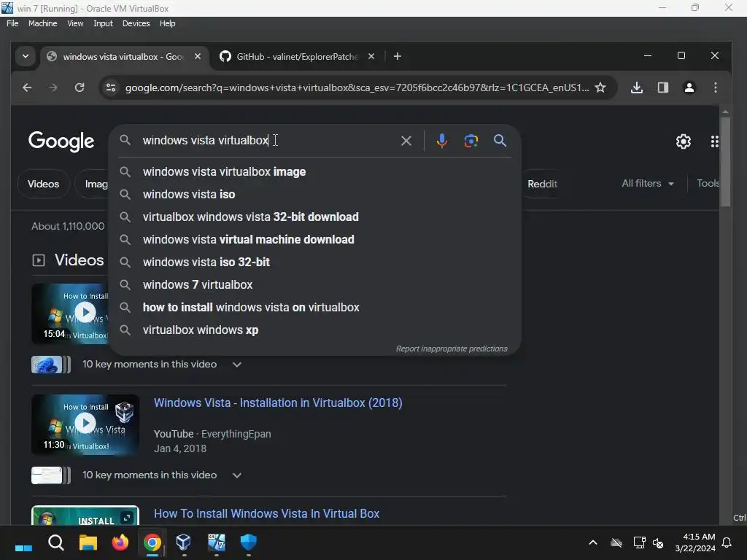Open taskbar search magnifier
Image resolution: width=747 pixels, height=560 pixels.
coord(55,542)
